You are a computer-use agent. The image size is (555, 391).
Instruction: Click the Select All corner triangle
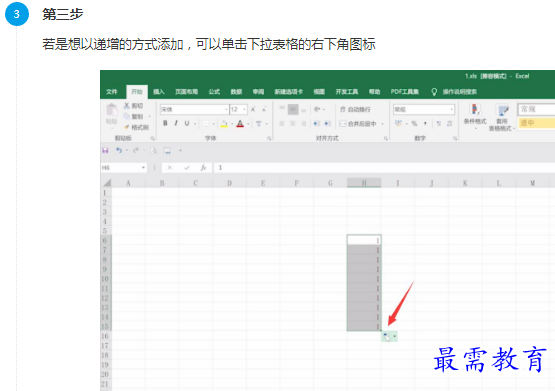click(107, 183)
